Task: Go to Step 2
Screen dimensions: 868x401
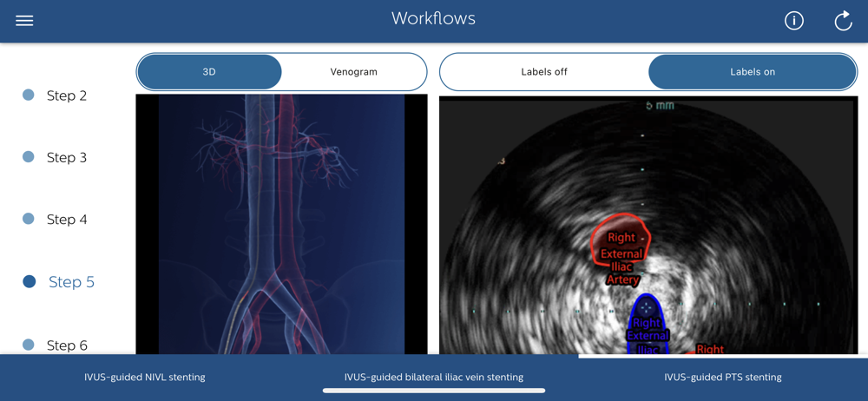Action: pos(55,95)
